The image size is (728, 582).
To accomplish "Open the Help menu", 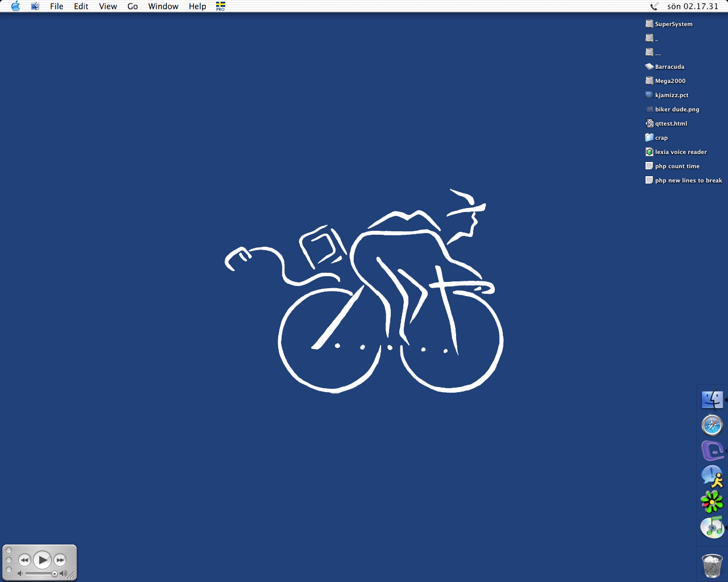I will click(197, 6).
